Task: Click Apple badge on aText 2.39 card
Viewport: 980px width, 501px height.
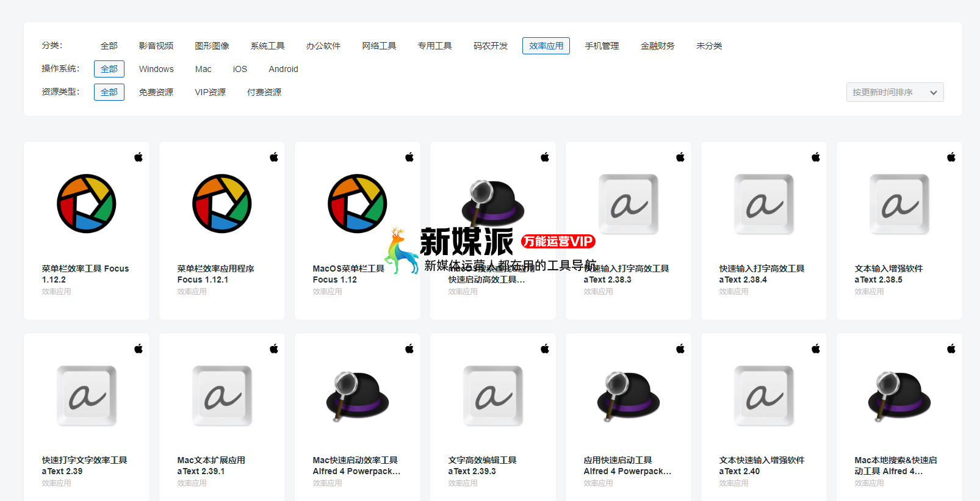Action: click(x=139, y=348)
